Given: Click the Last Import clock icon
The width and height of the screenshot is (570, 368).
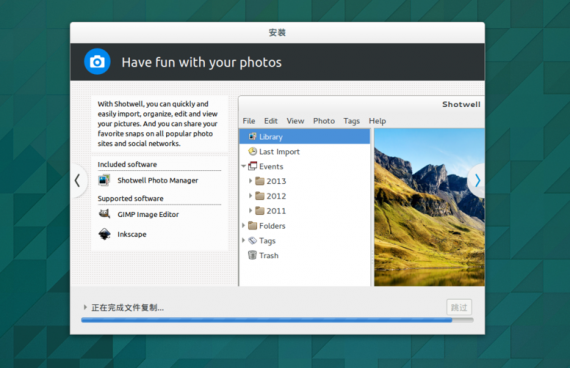Looking at the screenshot, I should pyautogui.click(x=252, y=151).
